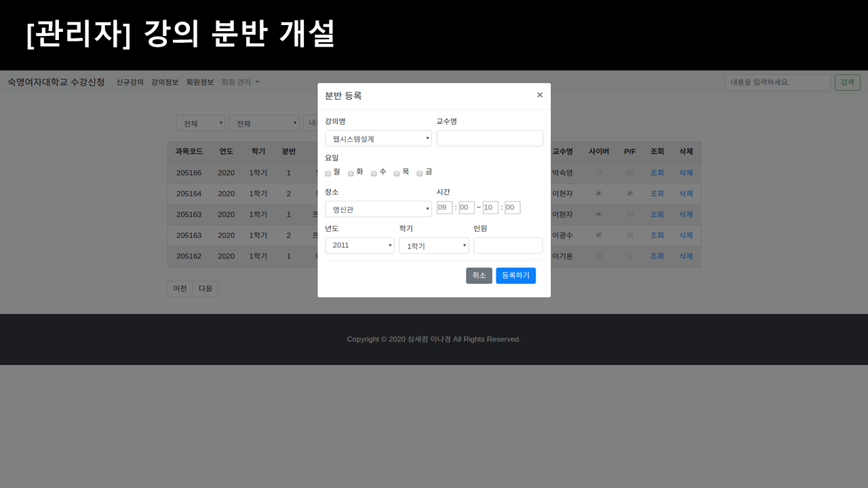This screenshot has width=868, height=488.
Task: Check the 금 day checkbox
Action: click(419, 173)
